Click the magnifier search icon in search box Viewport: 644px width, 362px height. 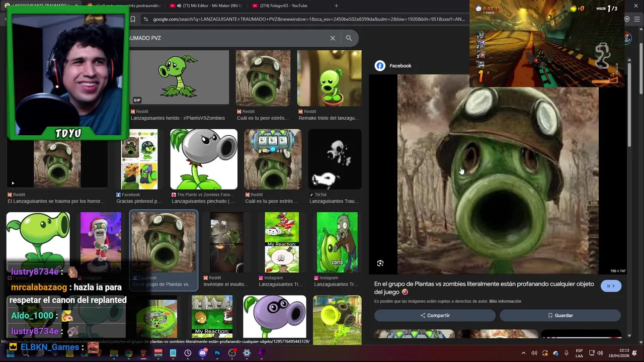click(349, 38)
